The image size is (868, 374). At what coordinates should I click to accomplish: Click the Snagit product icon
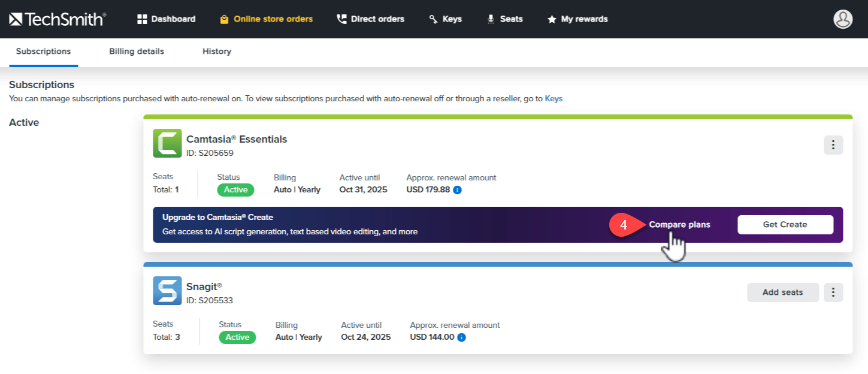pos(167,291)
